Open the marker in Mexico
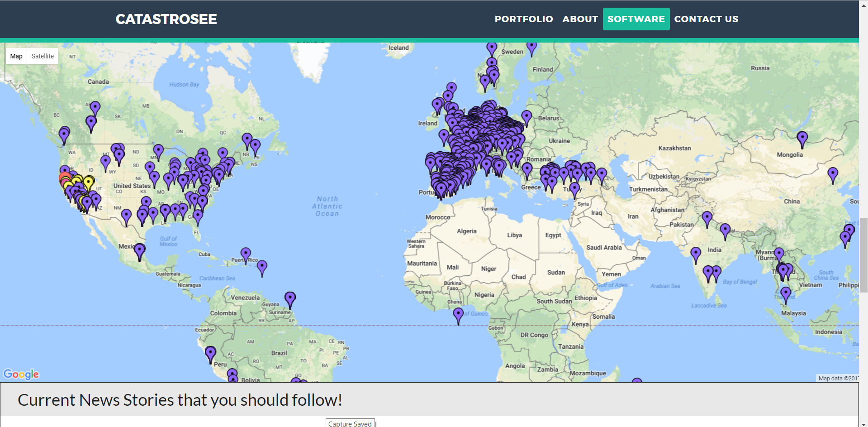 (140, 252)
